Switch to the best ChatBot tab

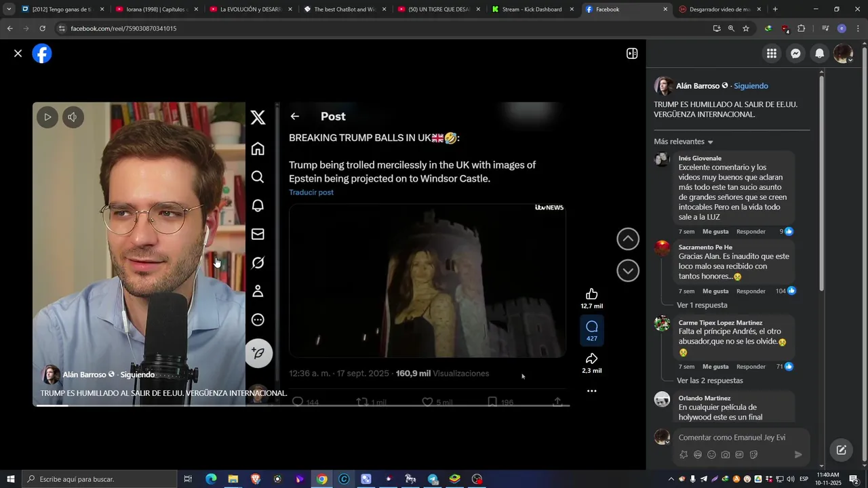pos(344,9)
